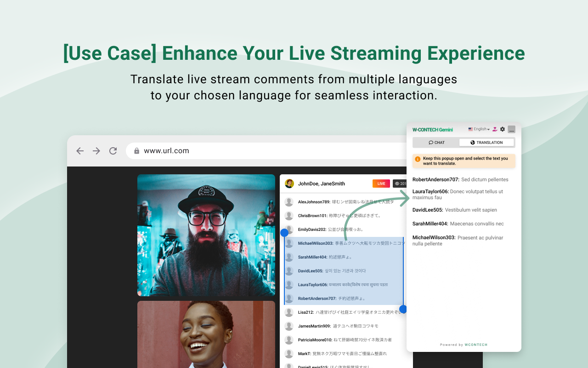
Task: Click the MarkT username in chat
Action: [305, 354]
